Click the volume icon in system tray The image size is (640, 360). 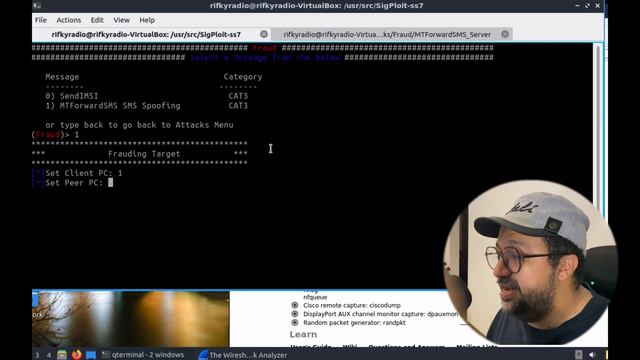[x=592, y=355]
